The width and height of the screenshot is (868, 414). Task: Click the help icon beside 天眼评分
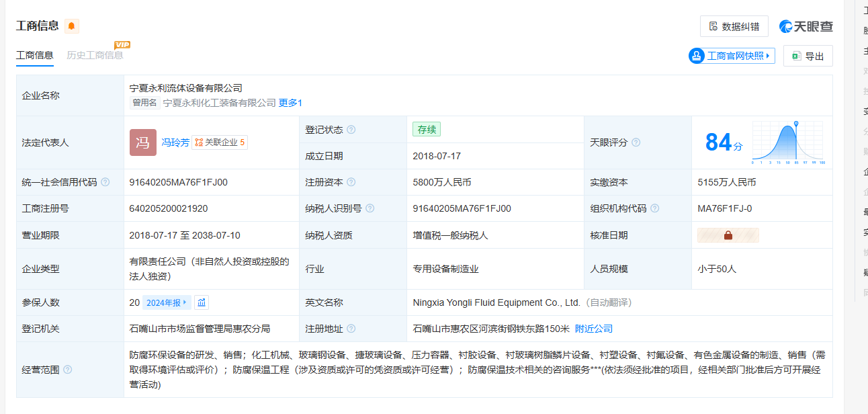(636, 142)
